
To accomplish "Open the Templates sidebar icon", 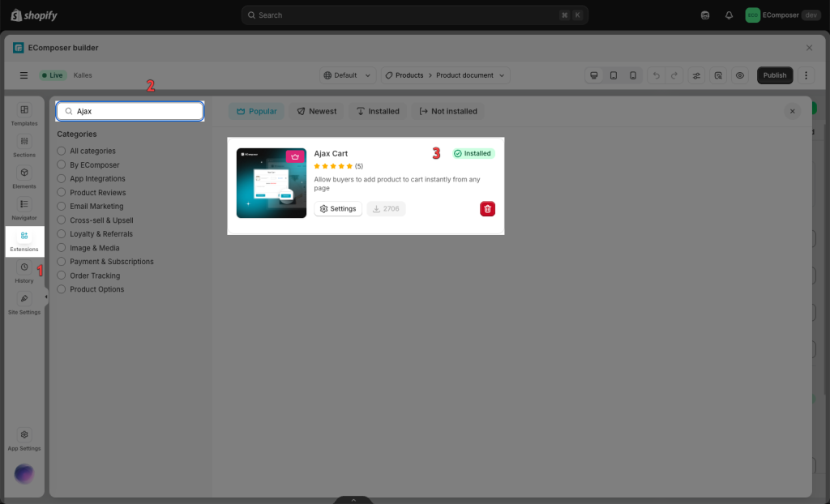I will coord(24,114).
